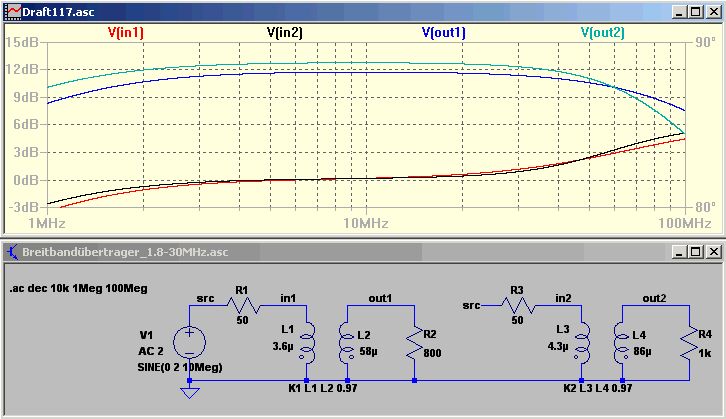
Task: Click the ground symbol below V1
Action: [x=189, y=393]
